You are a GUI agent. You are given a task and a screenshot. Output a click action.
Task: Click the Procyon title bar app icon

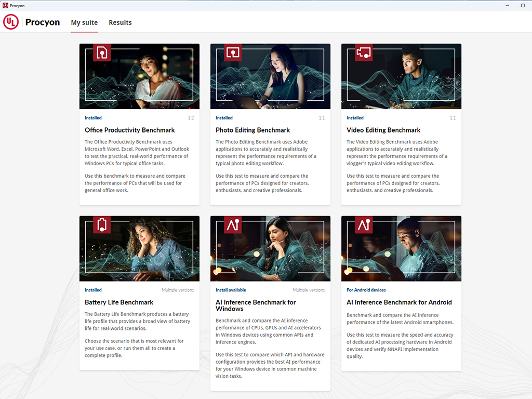[5, 5]
